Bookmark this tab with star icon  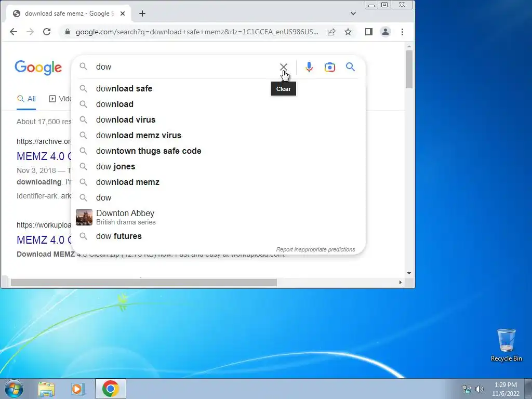(x=348, y=32)
